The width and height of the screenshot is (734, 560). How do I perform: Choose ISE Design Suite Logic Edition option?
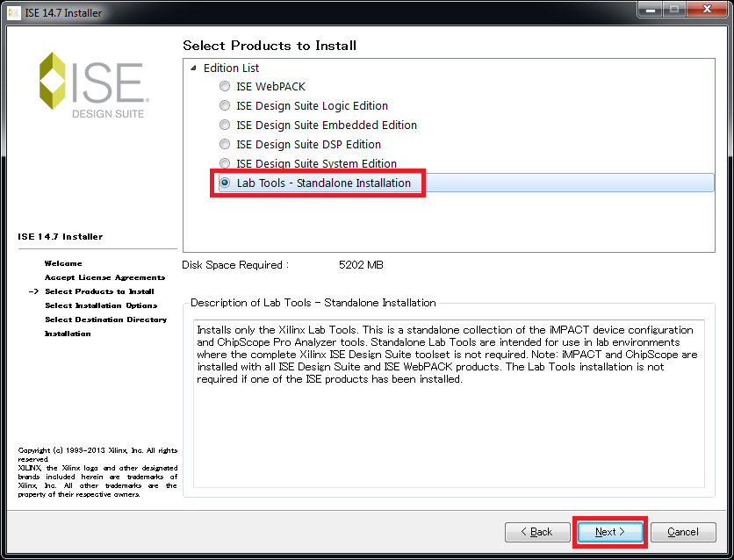[225, 105]
